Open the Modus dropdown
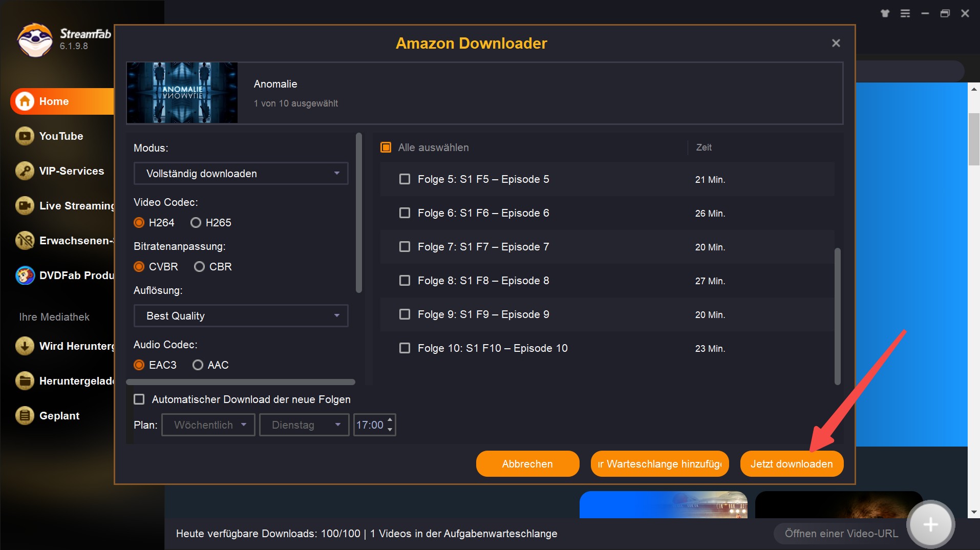 point(241,174)
